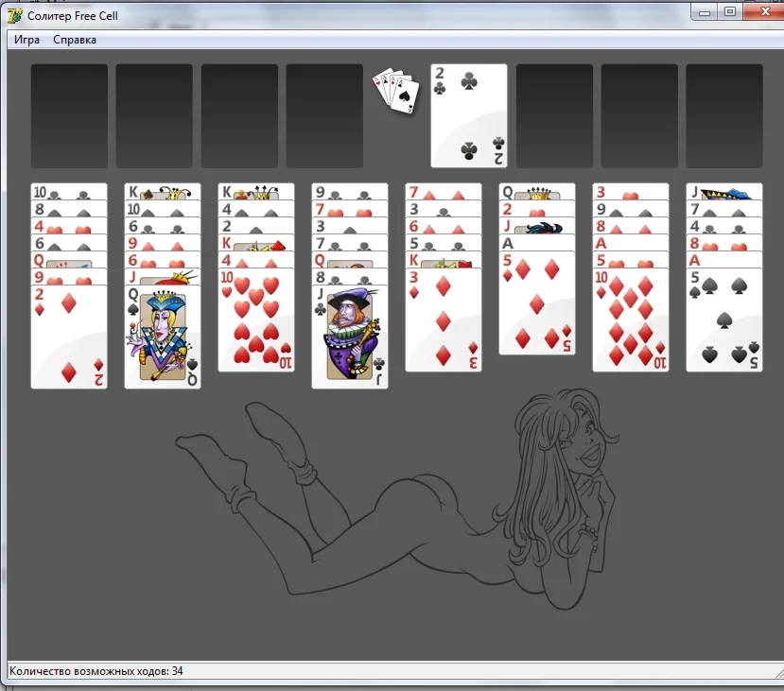Click the black Jack atop the eighth column
This screenshot has width=784, height=691.
[x=724, y=192]
